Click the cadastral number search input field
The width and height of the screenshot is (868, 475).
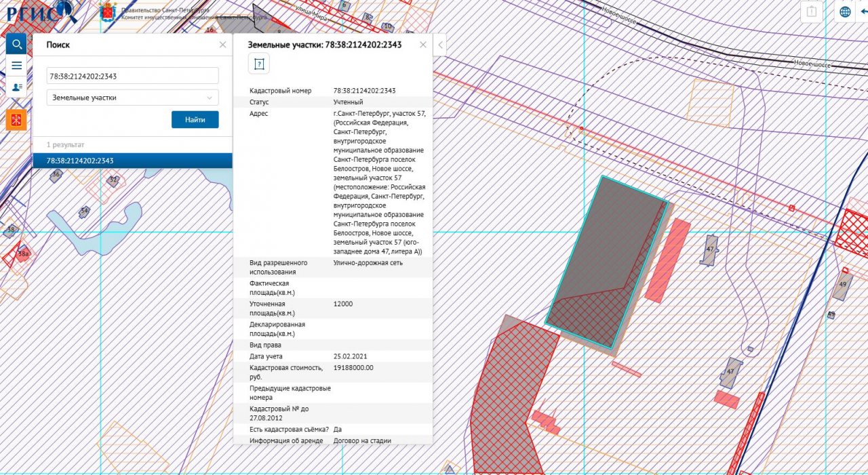(x=133, y=76)
